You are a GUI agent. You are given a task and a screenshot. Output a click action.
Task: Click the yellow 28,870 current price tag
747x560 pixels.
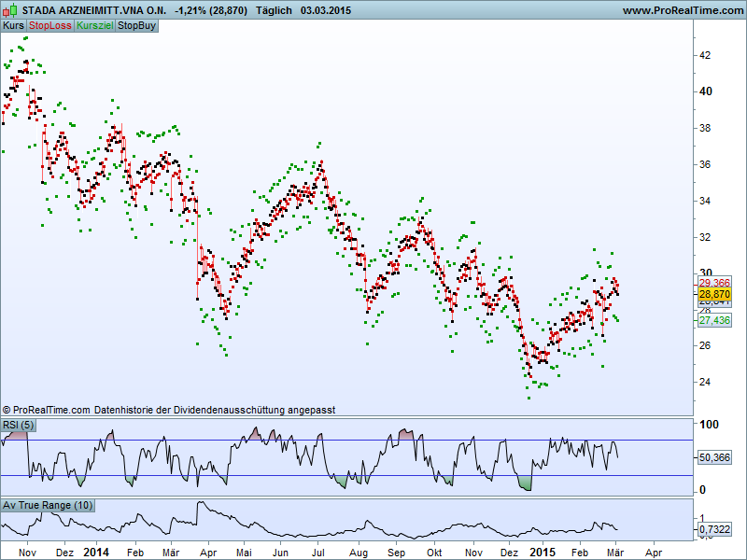pos(714,293)
